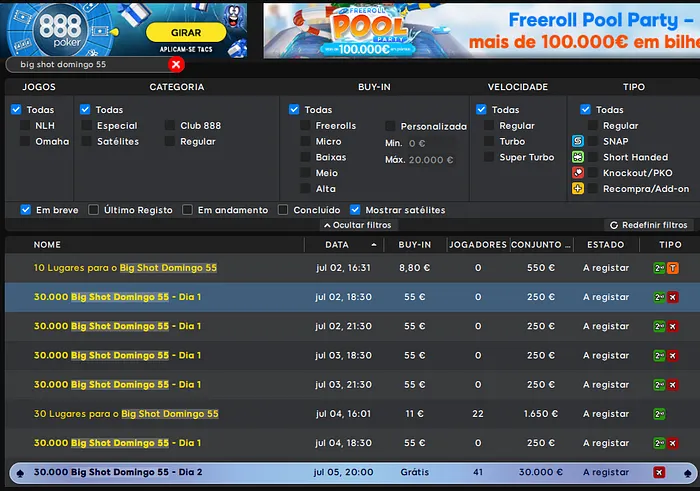
Task: Clear the search with the red X icon
Action: coord(176,65)
